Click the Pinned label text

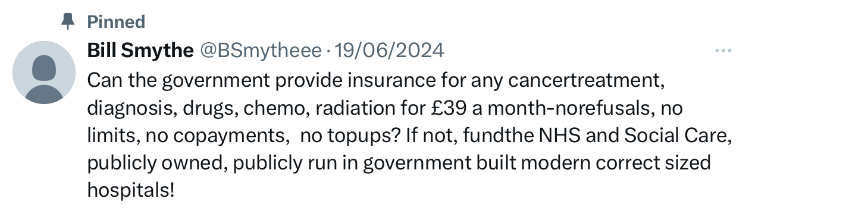tap(116, 22)
